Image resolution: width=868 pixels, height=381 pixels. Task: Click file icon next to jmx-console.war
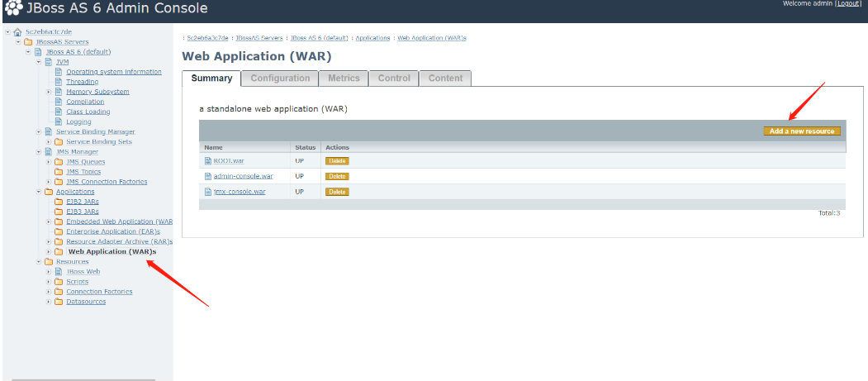[x=208, y=193]
